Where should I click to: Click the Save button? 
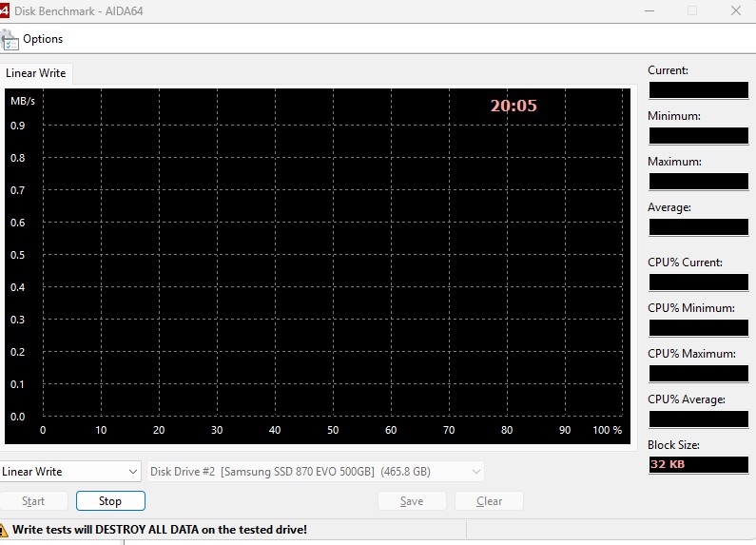(x=412, y=501)
